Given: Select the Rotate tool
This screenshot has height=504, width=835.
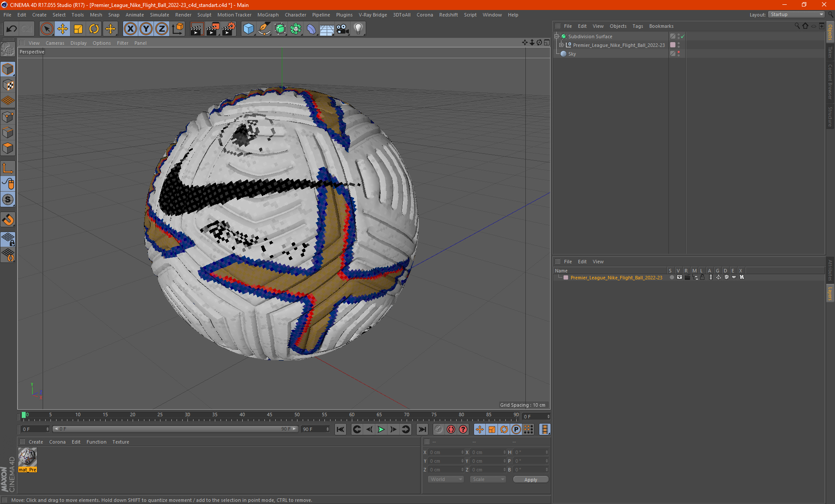Looking at the screenshot, I should click(94, 29).
